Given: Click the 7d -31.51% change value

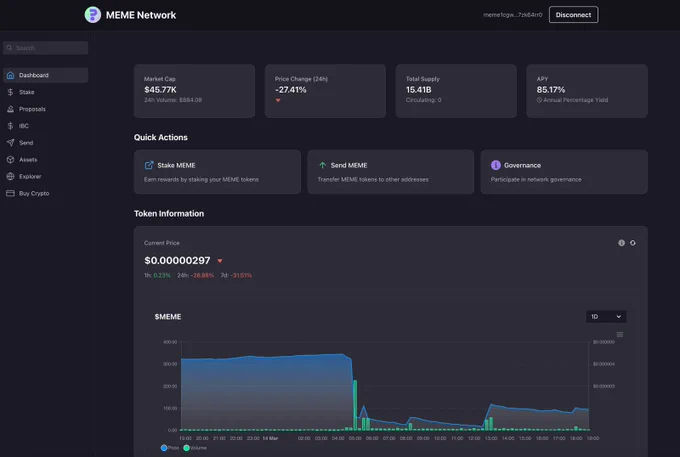Looking at the screenshot, I should [x=236, y=275].
